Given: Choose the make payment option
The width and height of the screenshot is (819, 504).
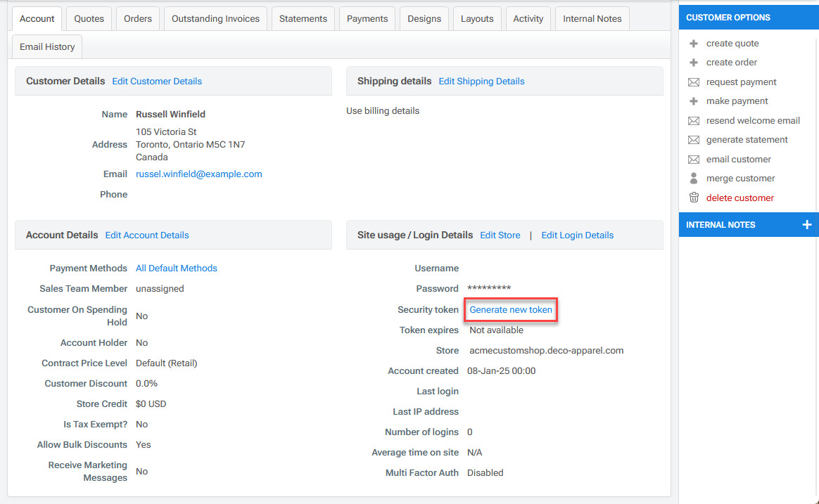Looking at the screenshot, I should pyautogui.click(x=737, y=101).
